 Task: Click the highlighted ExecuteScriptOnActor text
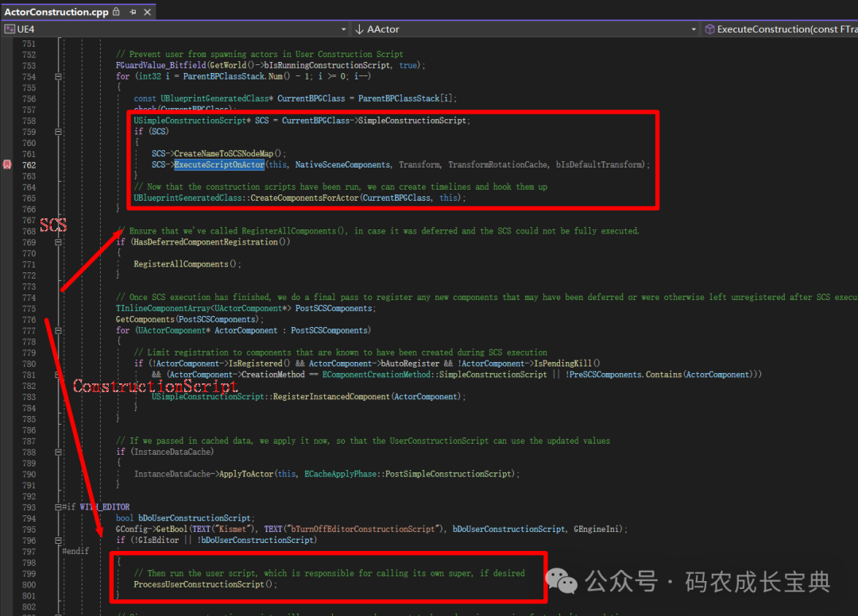click(x=218, y=164)
